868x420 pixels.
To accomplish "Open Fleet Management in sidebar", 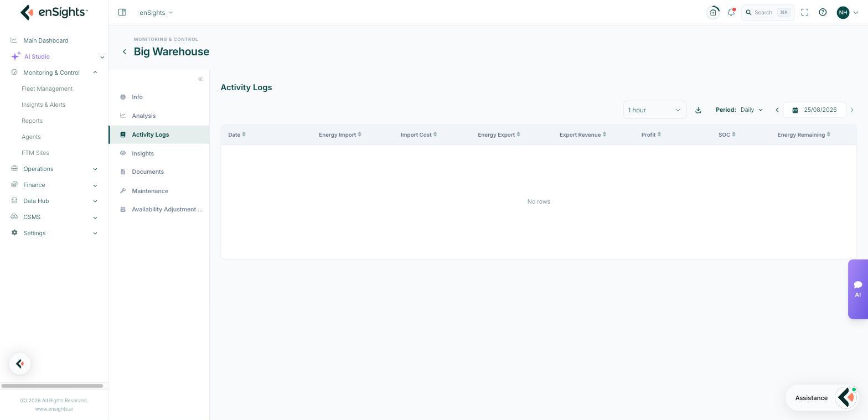I will click(47, 89).
